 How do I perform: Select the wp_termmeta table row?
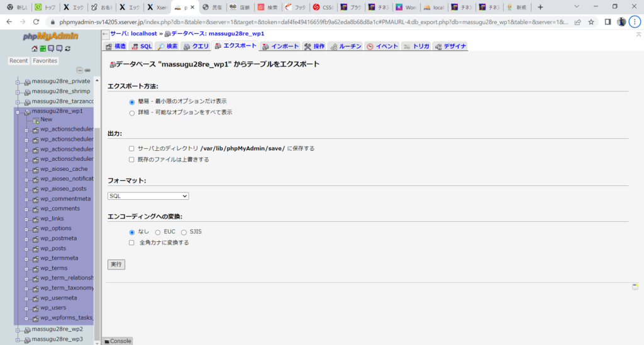(x=59, y=258)
